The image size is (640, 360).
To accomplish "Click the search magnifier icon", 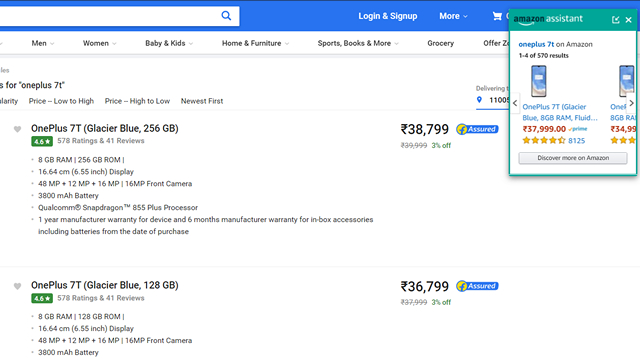I will click(x=226, y=16).
